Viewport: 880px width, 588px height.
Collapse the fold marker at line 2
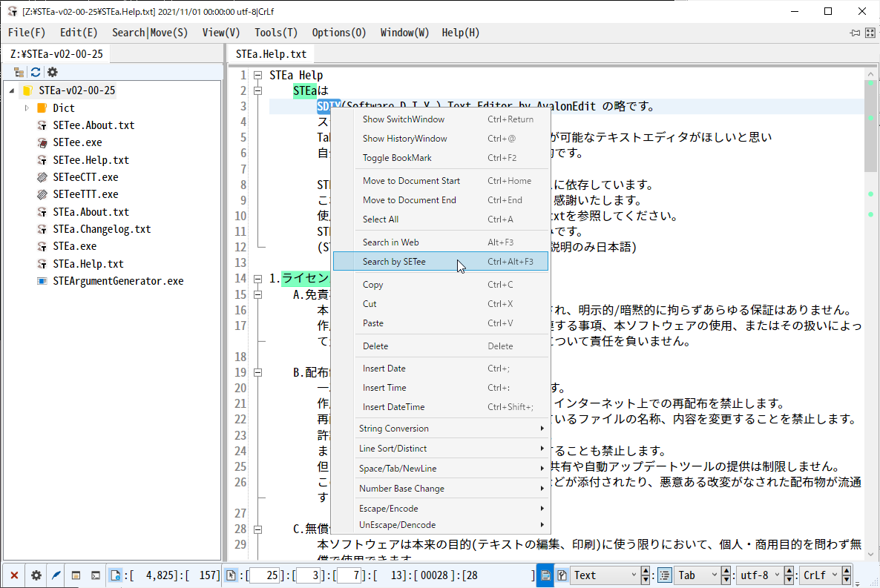[x=257, y=90]
